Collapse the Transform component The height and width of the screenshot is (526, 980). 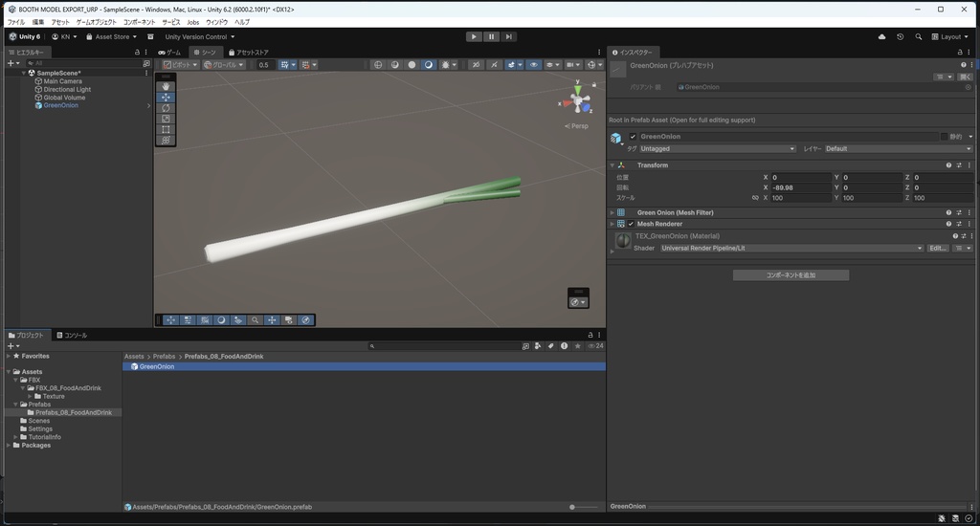point(612,165)
